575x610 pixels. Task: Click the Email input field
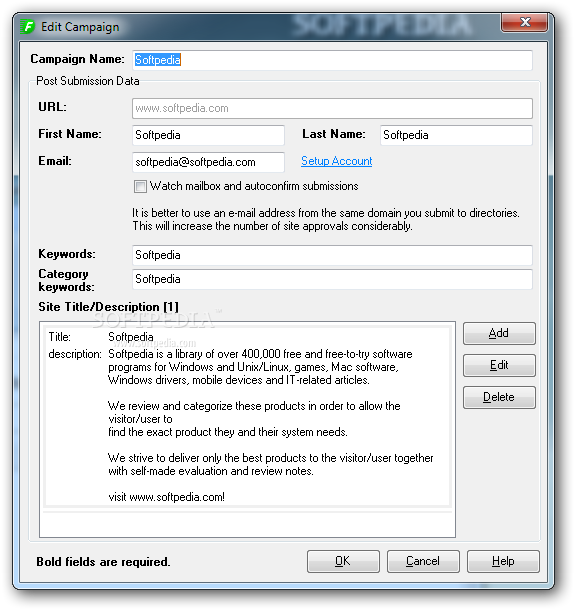(x=208, y=162)
